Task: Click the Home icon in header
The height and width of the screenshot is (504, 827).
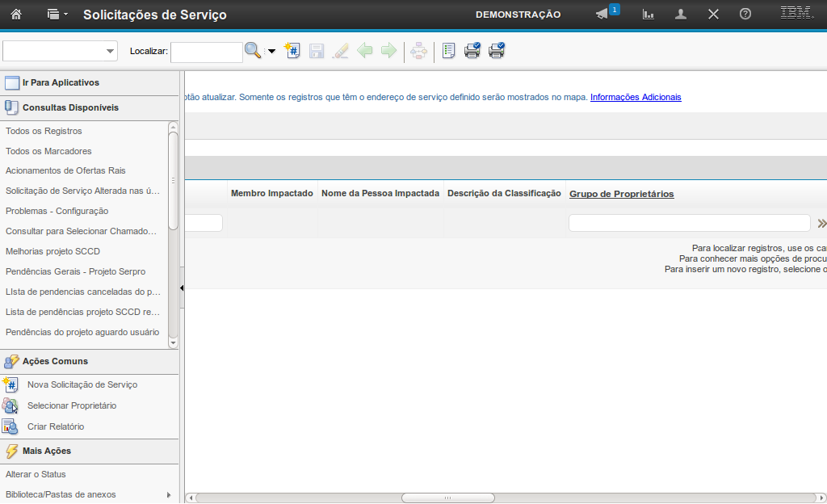Action: point(16,15)
